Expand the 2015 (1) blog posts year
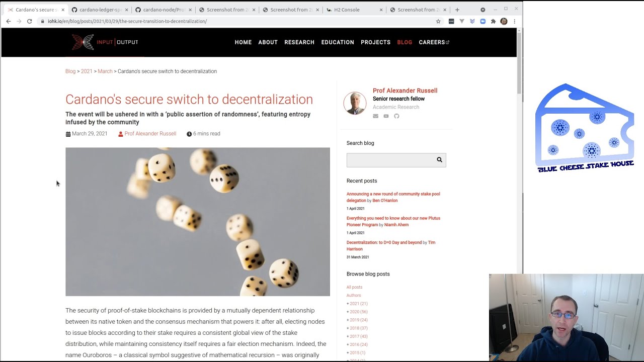The image size is (644, 362). point(356,353)
